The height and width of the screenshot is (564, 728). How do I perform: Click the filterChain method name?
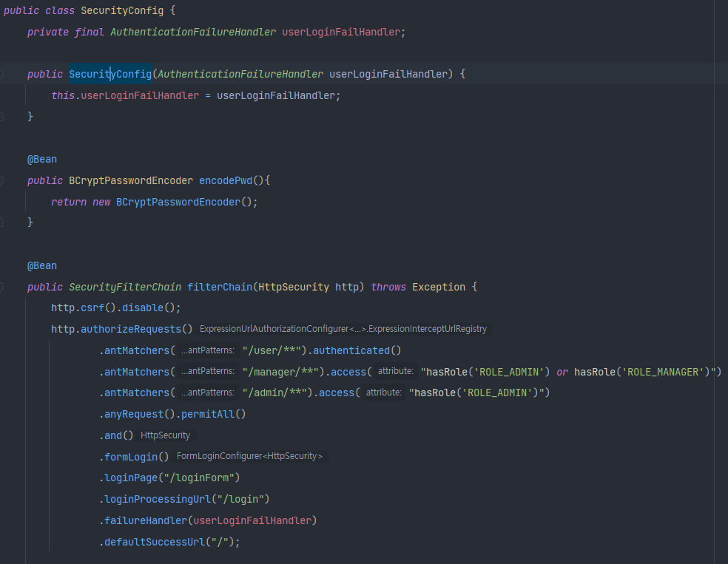[220, 287]
